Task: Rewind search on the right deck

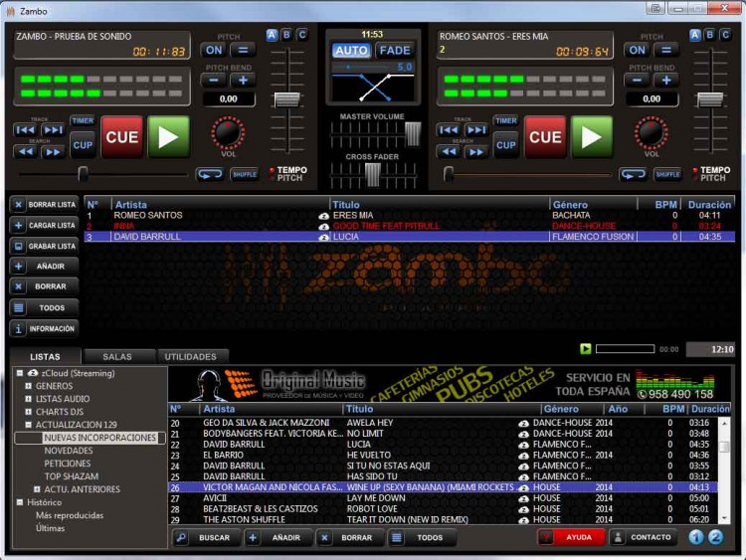Action: 449,152
